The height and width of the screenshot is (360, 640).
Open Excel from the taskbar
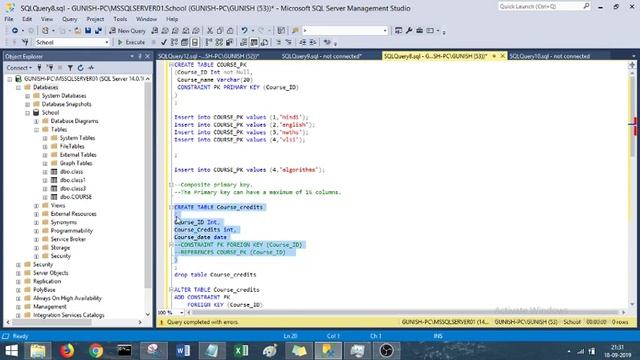click(241, 351)
